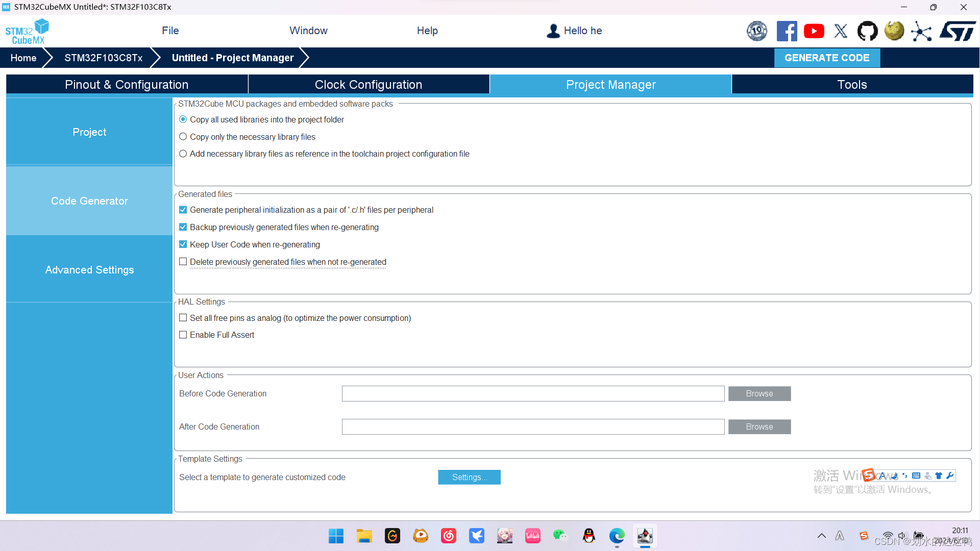The height and width of the screenshot is (551, 980).
Task: Open template Settings... button
Action: pyautogui.click(x=469, y=478)
